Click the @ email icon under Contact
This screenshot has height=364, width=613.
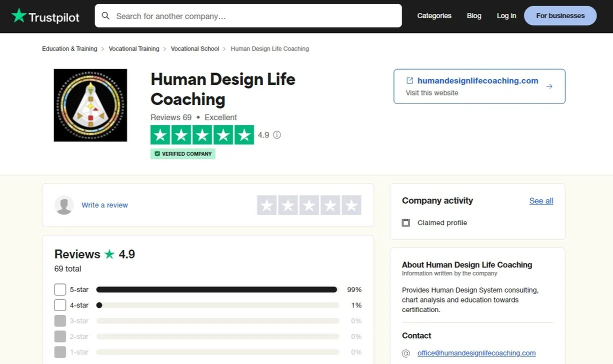coord(406,353)
